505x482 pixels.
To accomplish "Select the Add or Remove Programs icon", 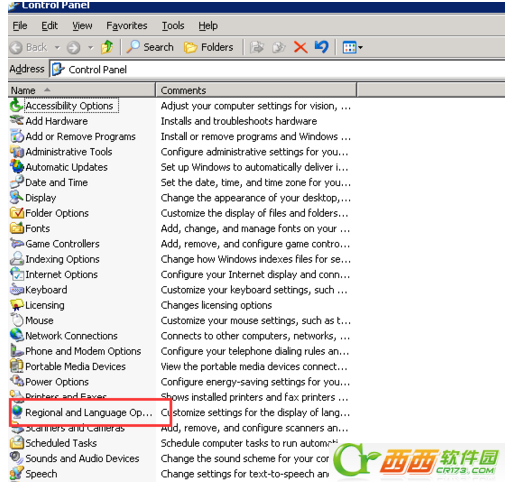I will [x=17, y=136].
